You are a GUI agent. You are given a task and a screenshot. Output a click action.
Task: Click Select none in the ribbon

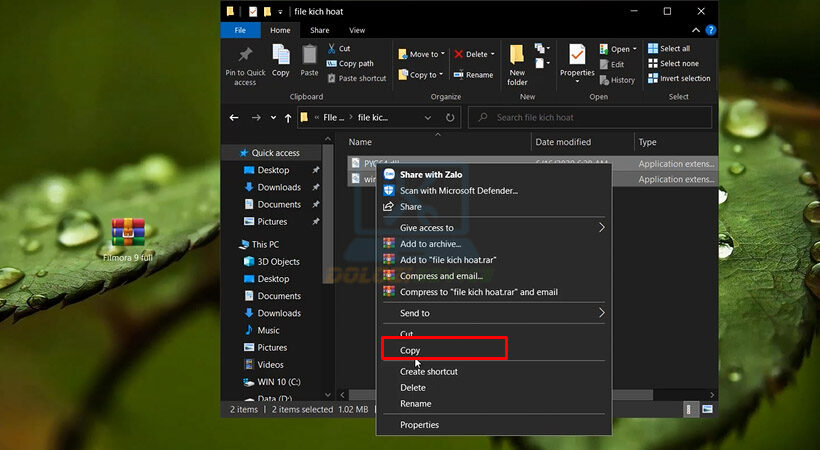click(x=678, y=63)
